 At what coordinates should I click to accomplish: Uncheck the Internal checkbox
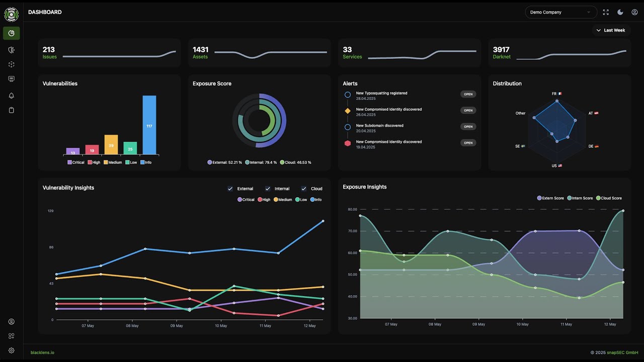click(267, 189)
